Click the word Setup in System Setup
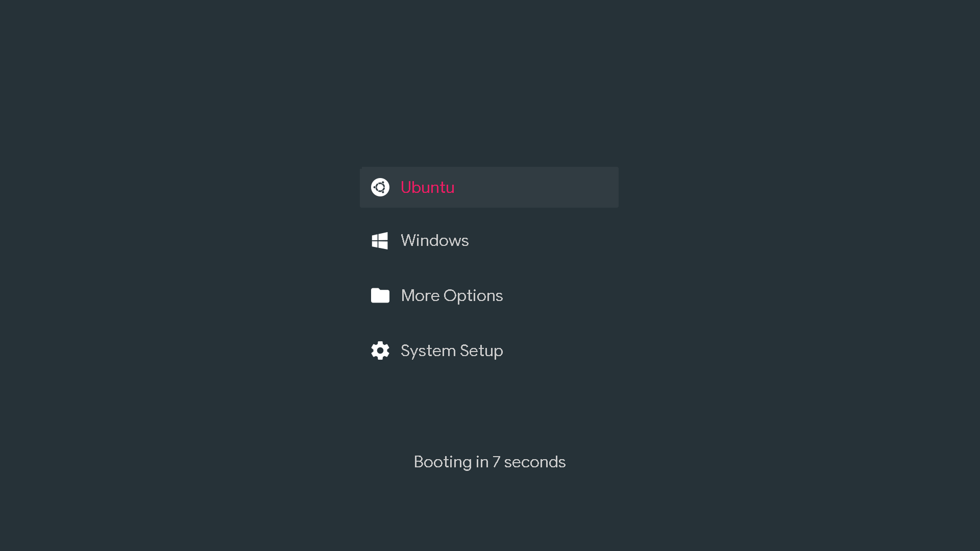This screenshot has height=551, width=980. [481, 350]
